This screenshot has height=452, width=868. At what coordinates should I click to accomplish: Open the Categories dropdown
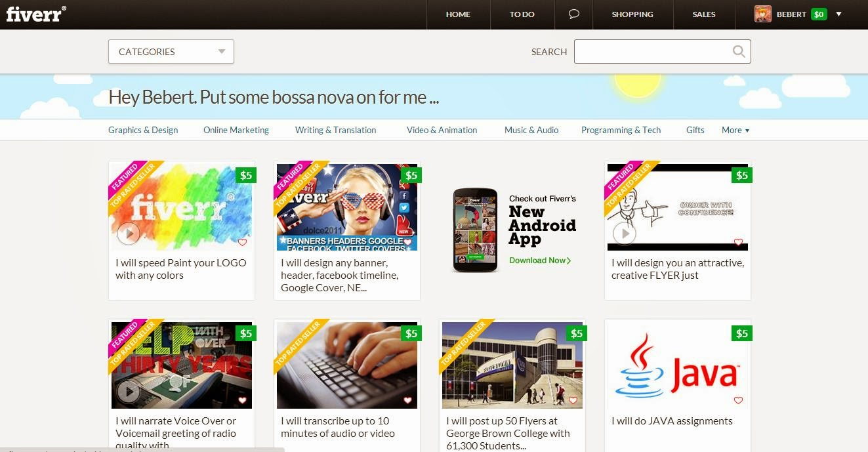click(x=171, y=52)
